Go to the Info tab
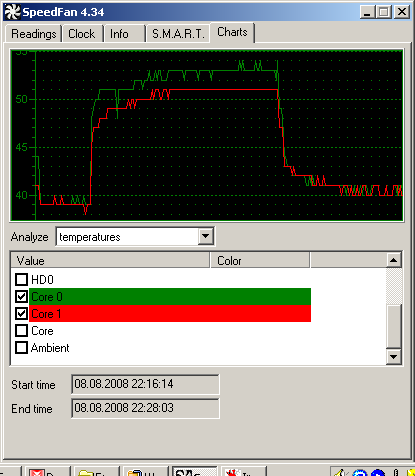 point(124,34)
